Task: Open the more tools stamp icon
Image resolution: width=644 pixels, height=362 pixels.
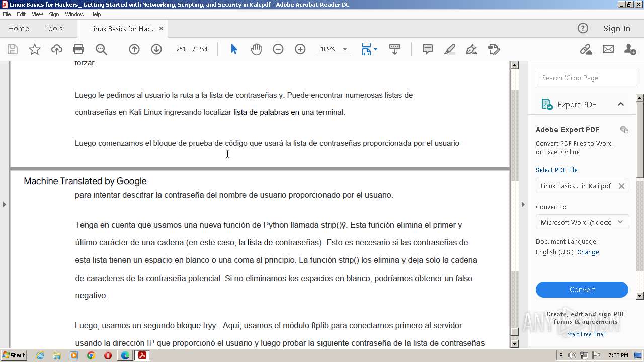Action: [494, 49]
